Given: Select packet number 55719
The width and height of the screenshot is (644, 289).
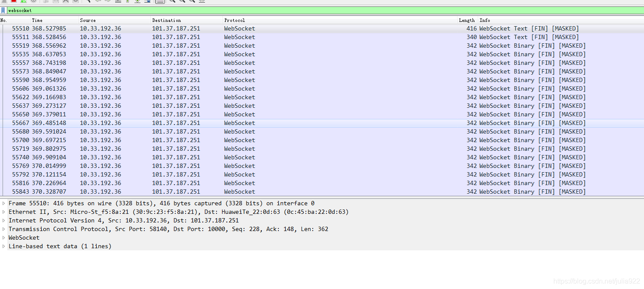Looking at the screenshot, I should [x=322, y=149].
